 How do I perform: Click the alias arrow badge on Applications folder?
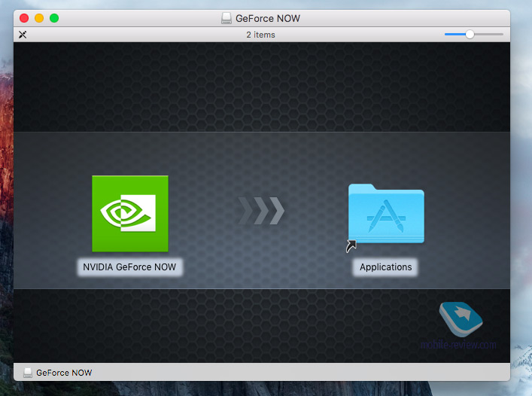tap(351, 245)
